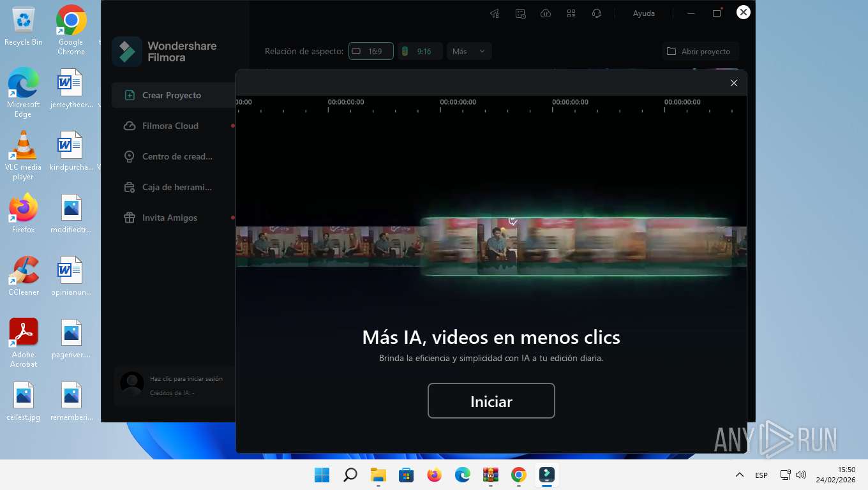Click the Iniciar button

click(491, 401)
